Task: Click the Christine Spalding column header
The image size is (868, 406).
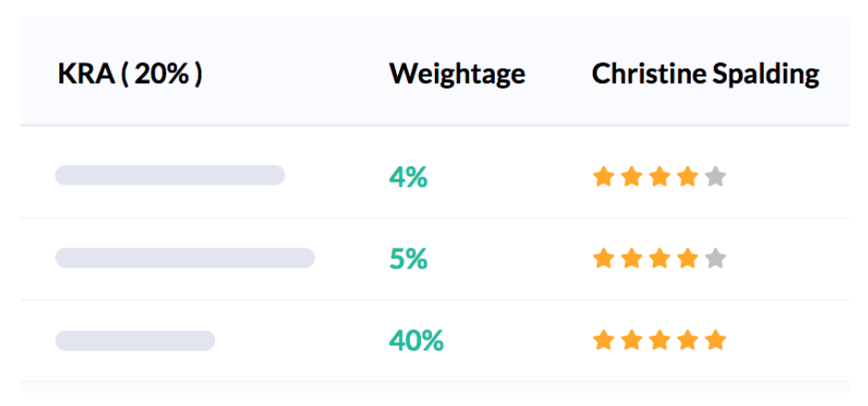Action: (705, 74)
